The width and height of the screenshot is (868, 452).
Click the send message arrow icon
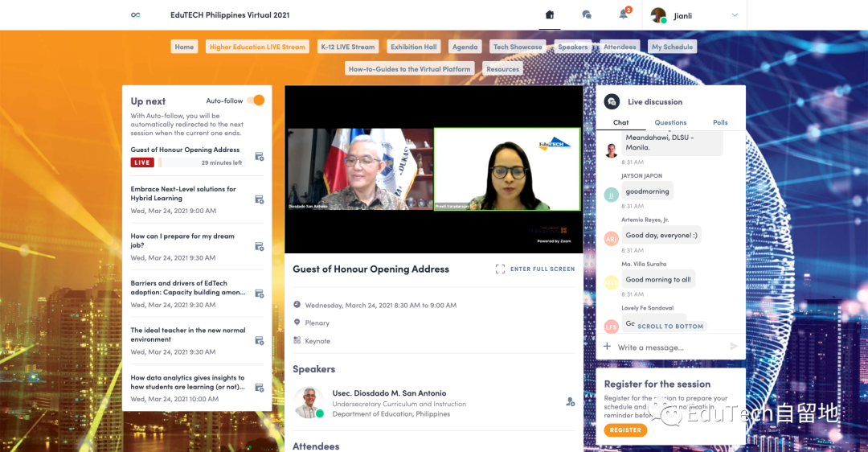point(733,347)
